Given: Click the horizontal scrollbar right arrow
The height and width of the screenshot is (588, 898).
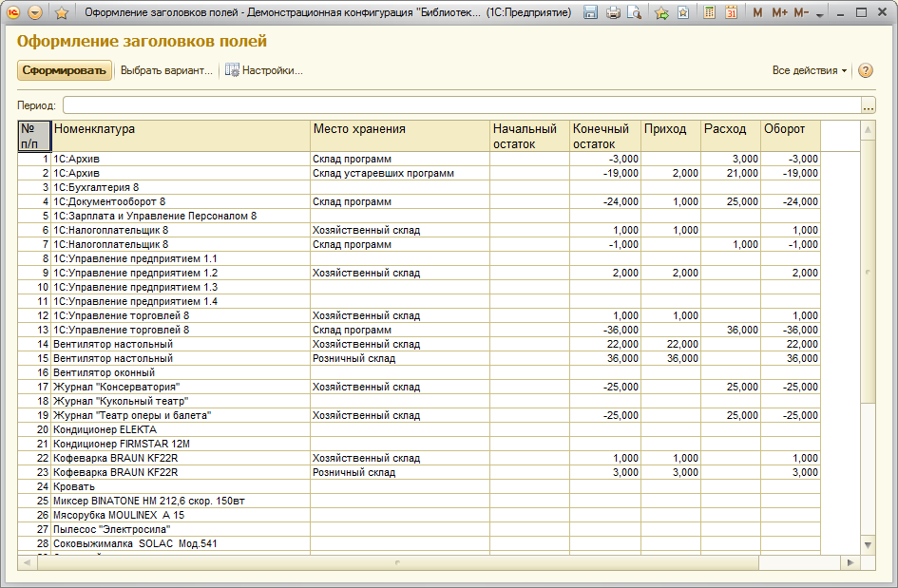Looking at the screenshot, I should click(850, 562).
